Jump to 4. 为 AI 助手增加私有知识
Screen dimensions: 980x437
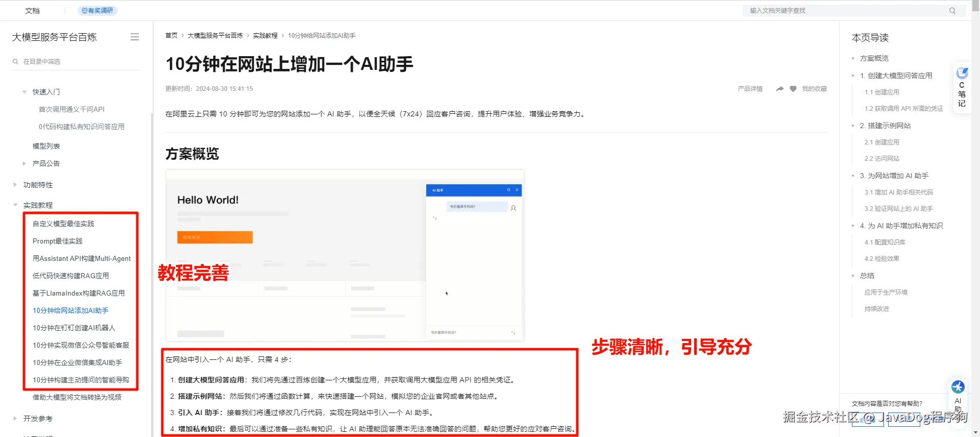pos(901,226)
